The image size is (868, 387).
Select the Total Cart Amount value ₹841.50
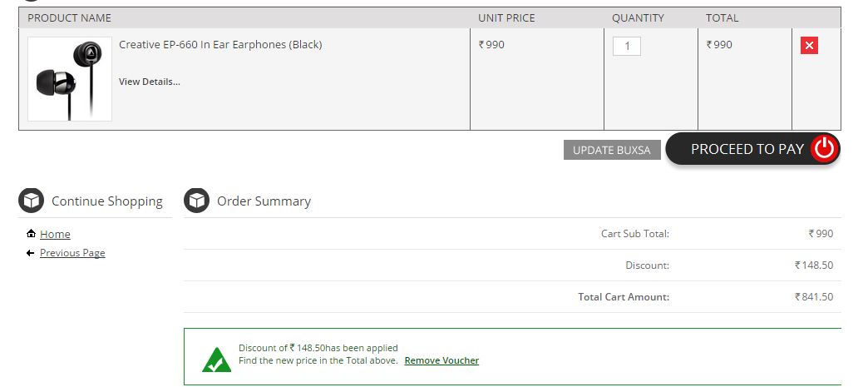[814, 297]
